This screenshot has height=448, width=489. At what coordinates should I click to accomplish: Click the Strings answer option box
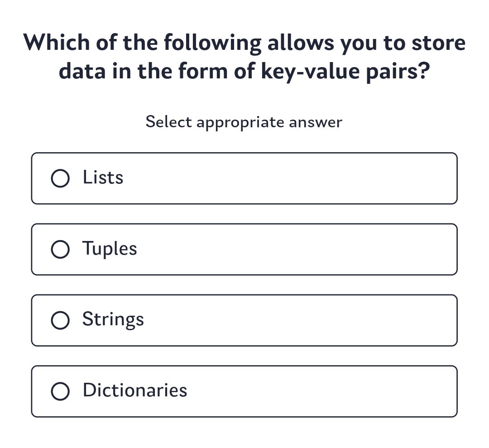[244, 319]
